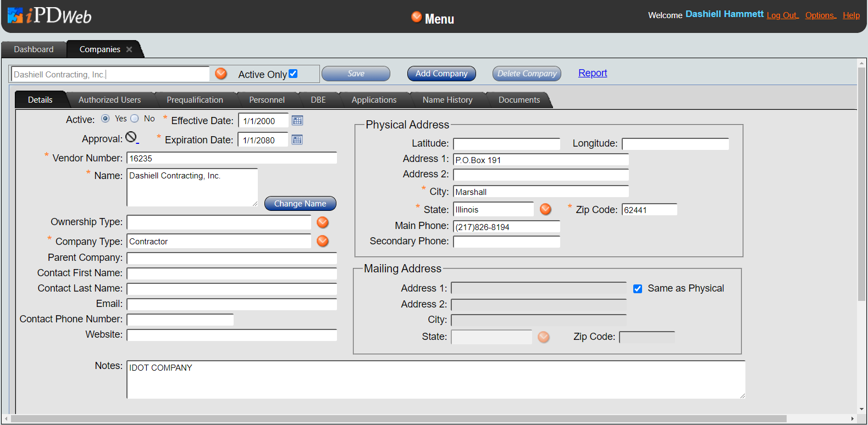Click the iPDWeb logo
This screenshot has width=868, height=425.
point(49,16)
